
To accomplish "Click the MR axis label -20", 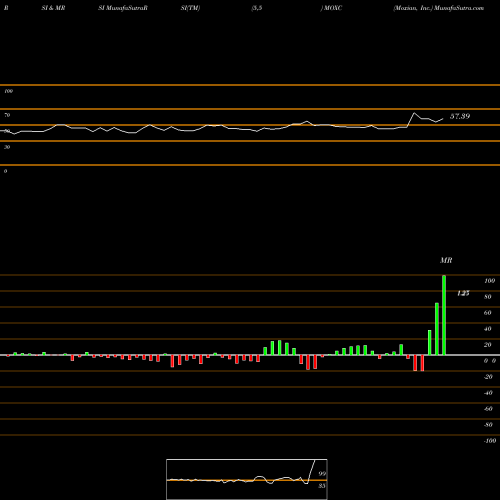I will [488, 377].
